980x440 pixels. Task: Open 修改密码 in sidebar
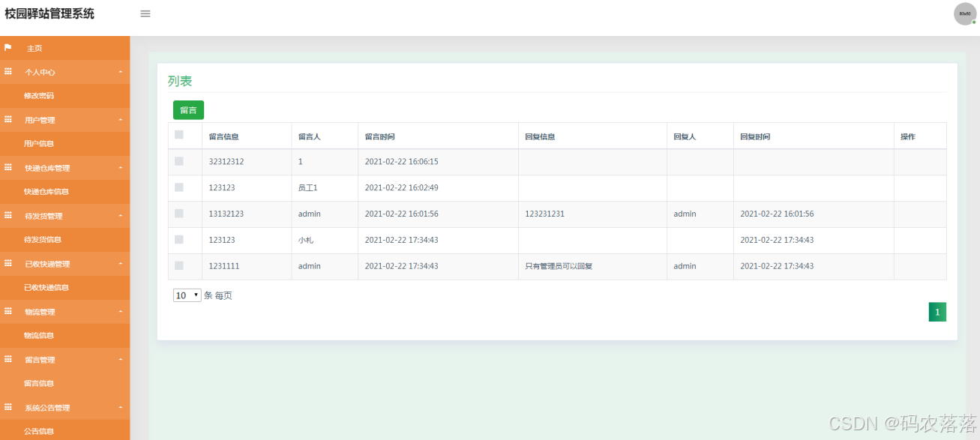(x=39, y=96)
